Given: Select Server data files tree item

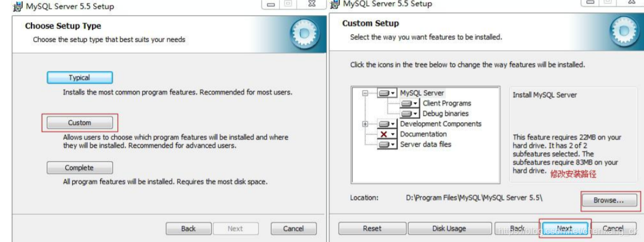Looking at the screenshot, I should click(x=425, y=144).
